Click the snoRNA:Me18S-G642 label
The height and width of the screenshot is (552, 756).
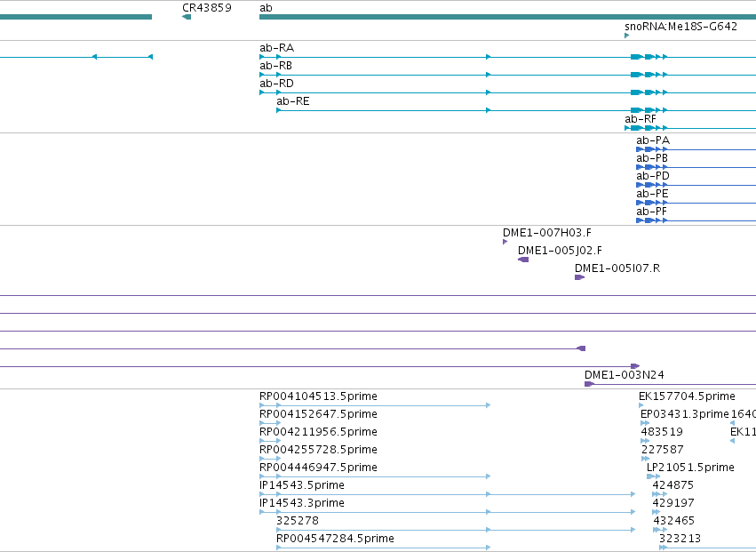[x=680, y=26]
